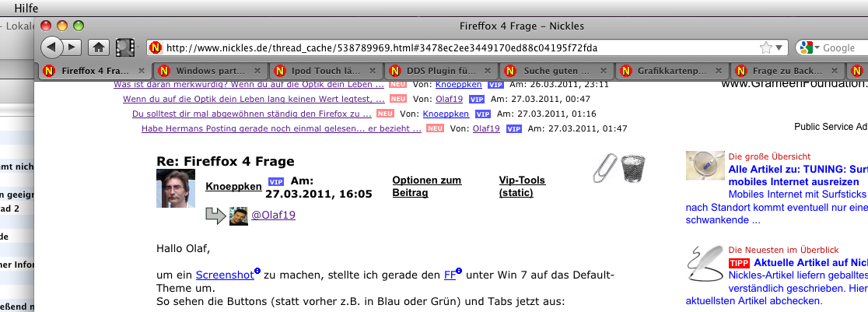Image resolution: width=868 pixels, height=312 pixels.
Task: Click the reply arrow icon under Knoeppken
Action: click(x=216, y=216)
